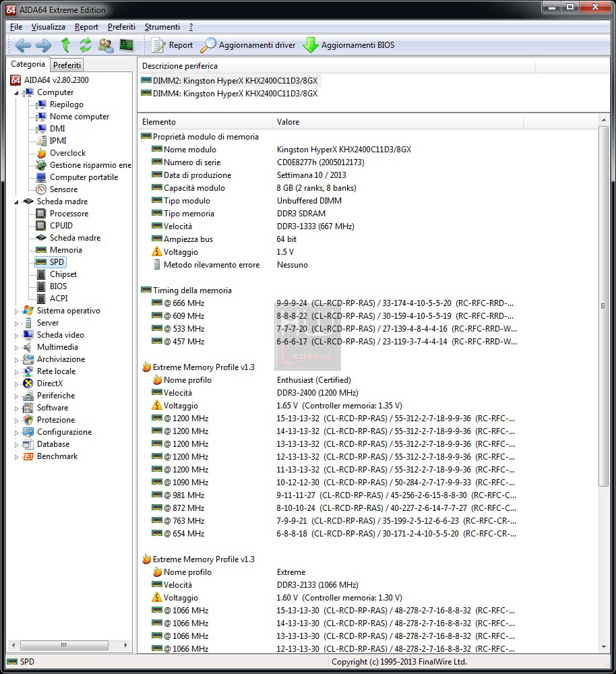Click the Voltaggio 1.5 V warning row
This screenshot has width=616, height=674.
click(222, 252)
